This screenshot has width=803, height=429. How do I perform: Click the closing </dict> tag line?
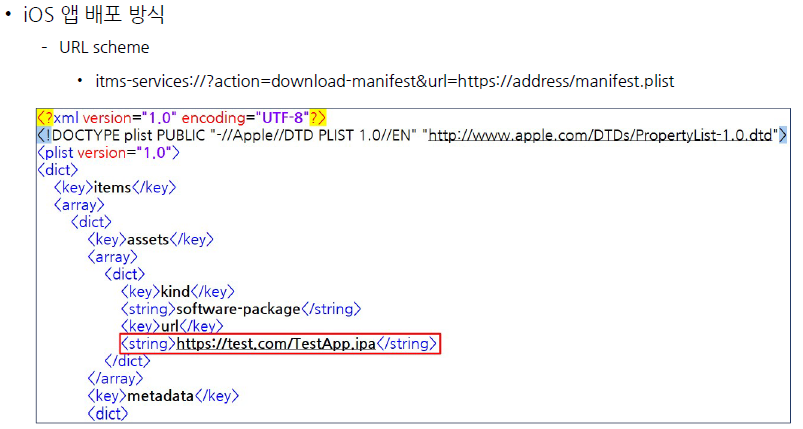(x=127, y=361)
